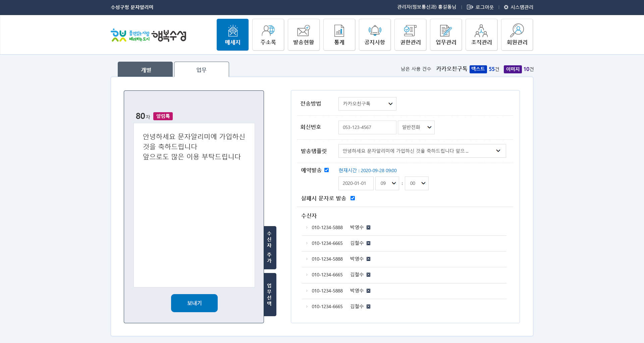
Task: Click the 시스템관리 gear icon
Action: [x=506, y=7]
